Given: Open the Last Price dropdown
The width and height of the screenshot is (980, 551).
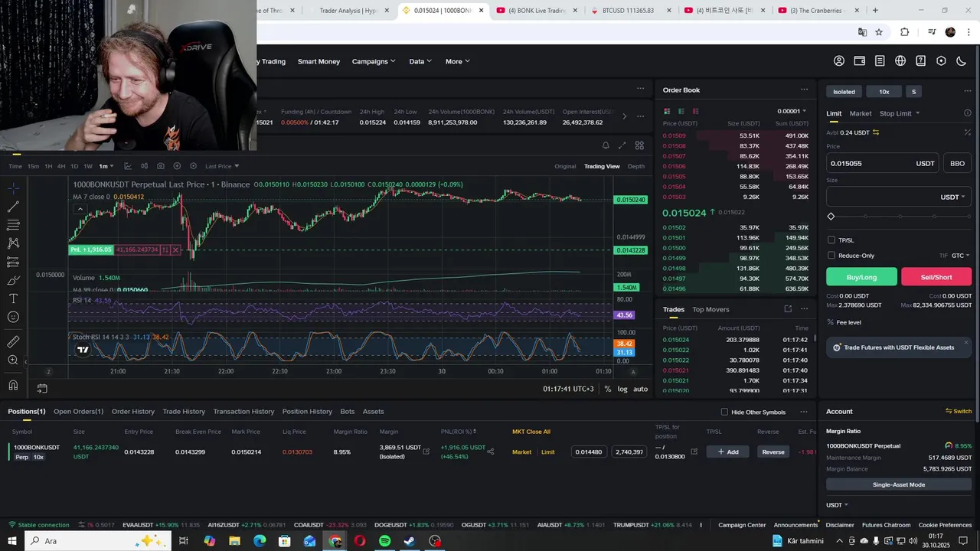Looking at the screenshot, I should [x=222, y=166].
